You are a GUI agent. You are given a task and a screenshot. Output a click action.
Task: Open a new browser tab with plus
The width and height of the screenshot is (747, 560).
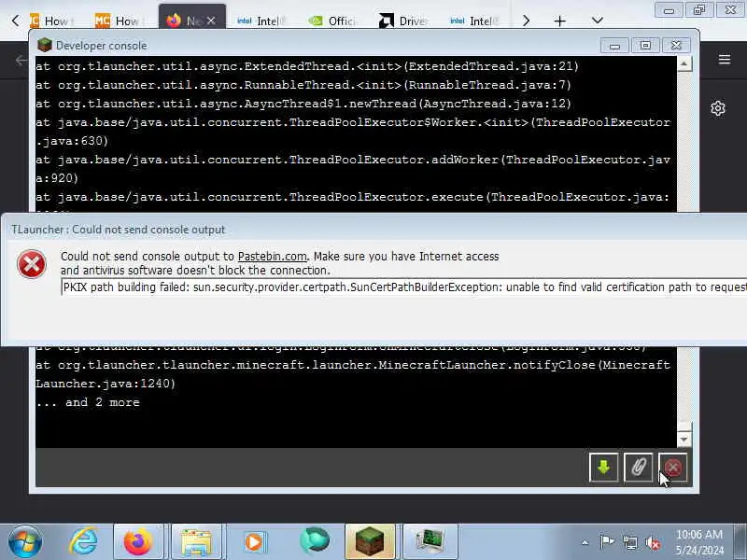point(560,21)
